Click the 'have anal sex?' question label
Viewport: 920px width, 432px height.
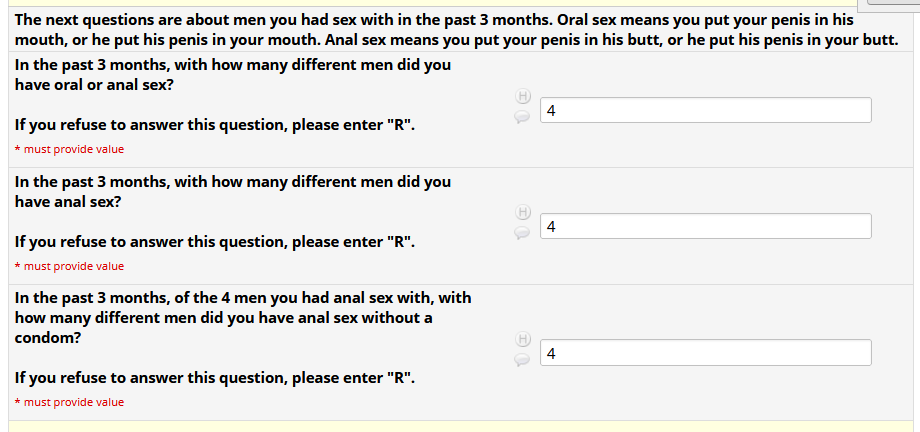tap(232, 191)
